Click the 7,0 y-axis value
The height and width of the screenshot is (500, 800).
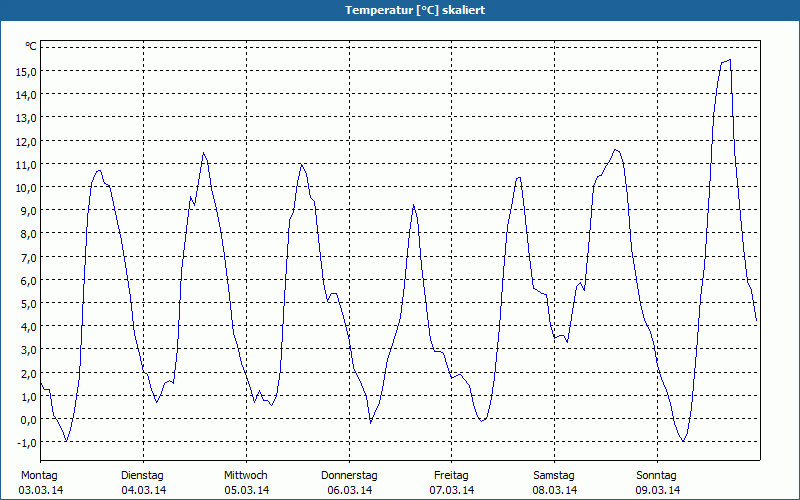(29, 257)
